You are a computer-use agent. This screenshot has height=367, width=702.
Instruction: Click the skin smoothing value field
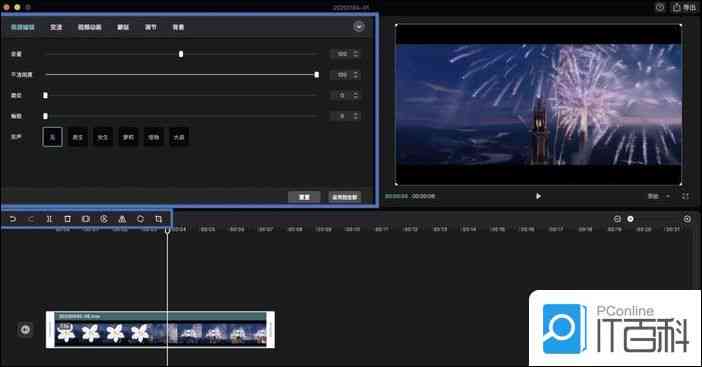tap(341, 95)
